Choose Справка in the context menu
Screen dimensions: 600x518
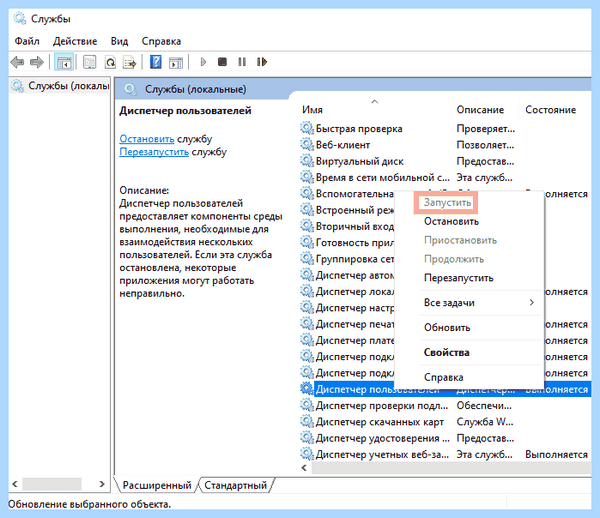pos(443,378)
